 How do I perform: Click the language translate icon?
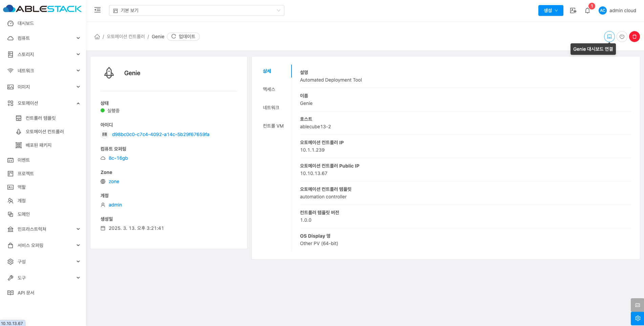point(573,10)
